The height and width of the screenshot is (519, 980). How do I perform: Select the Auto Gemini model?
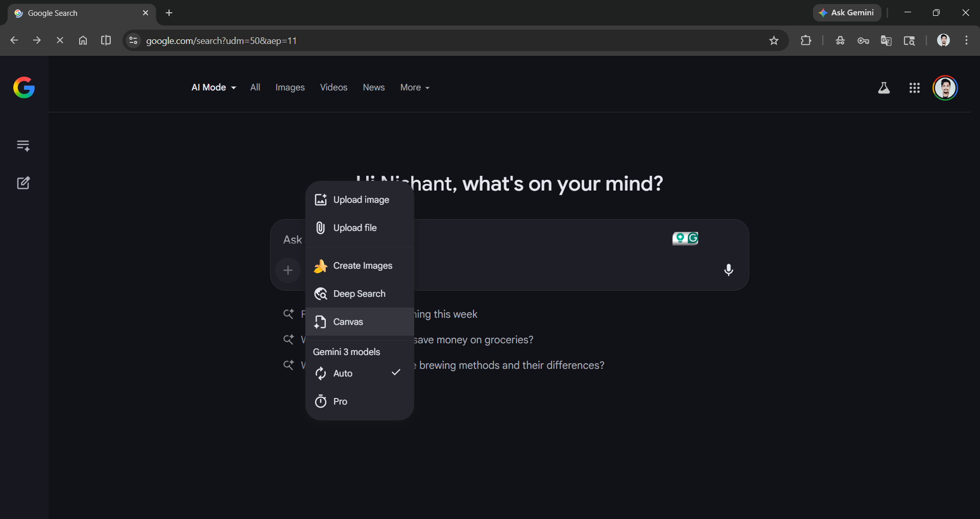(342, 373)
